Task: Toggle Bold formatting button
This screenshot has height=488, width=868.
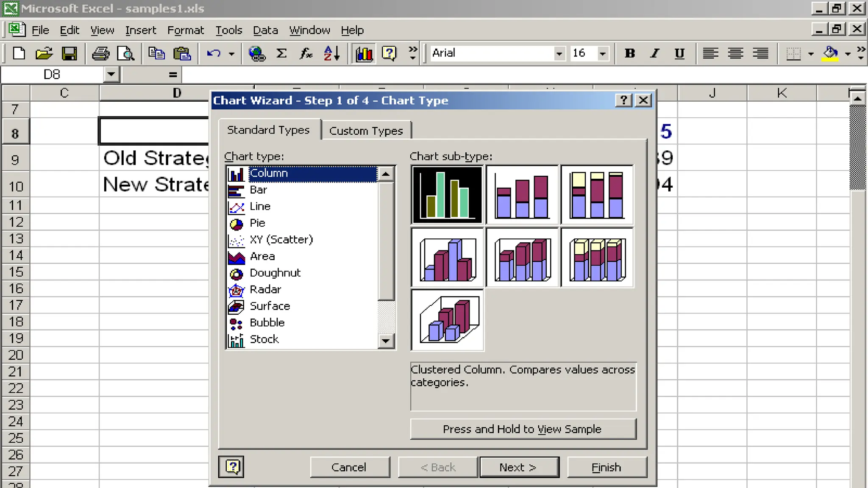Action: click(630, 53)
